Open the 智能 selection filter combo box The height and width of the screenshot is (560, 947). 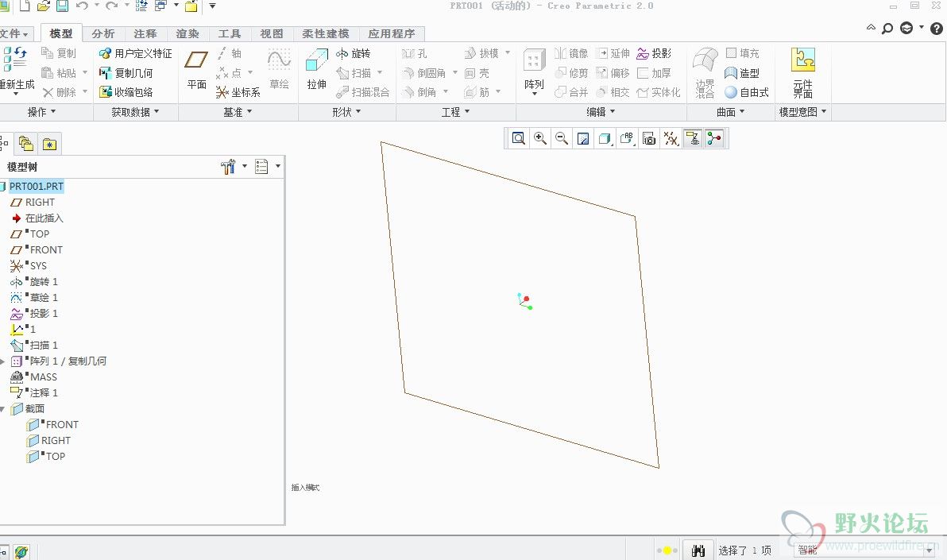(x=865, y=550)
